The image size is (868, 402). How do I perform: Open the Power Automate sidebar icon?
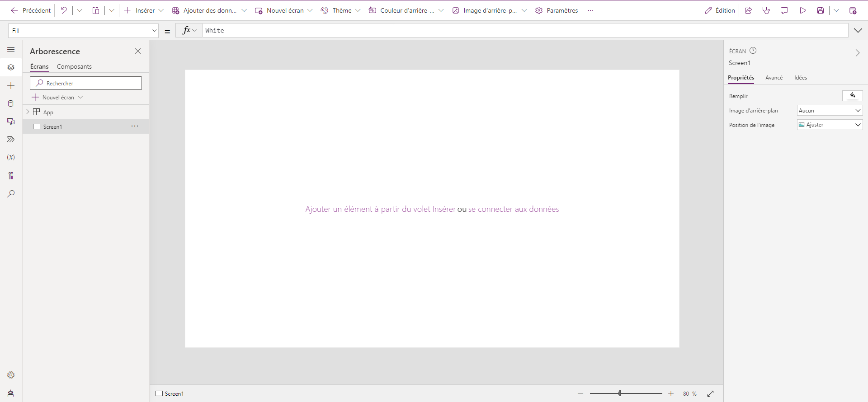pos(11,140)
